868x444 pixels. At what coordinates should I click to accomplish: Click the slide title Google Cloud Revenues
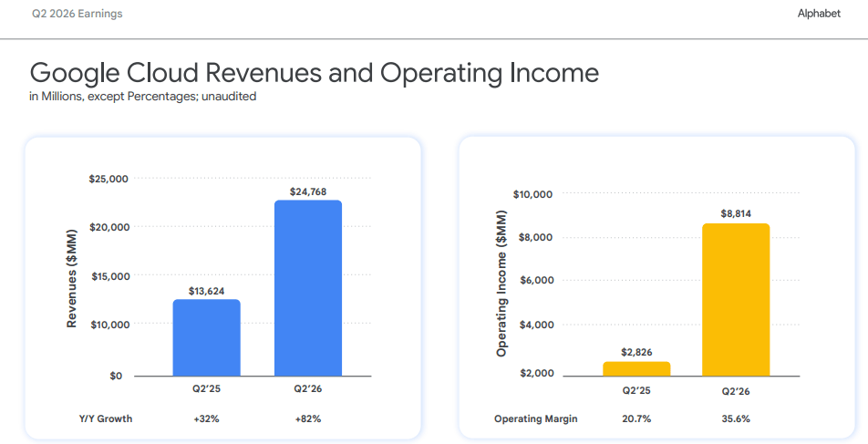(x=314, y=73)
